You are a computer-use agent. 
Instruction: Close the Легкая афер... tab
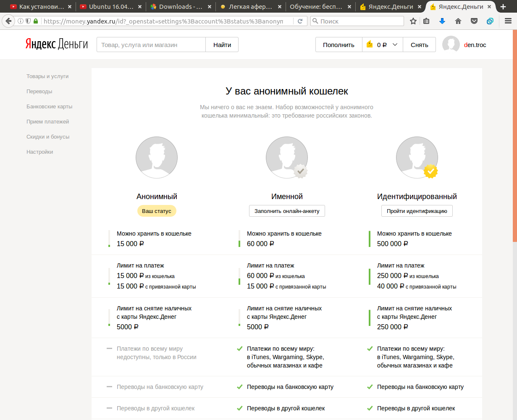click(x=279, y=7)
